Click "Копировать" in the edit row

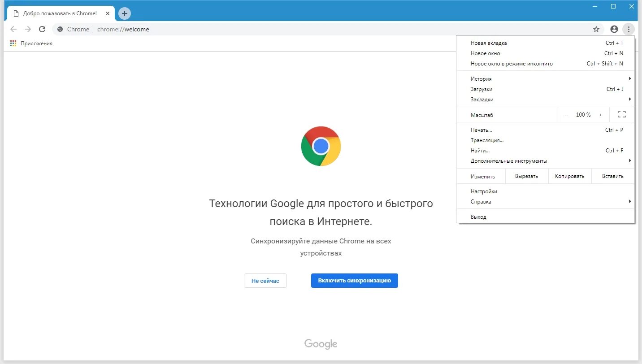pos(570,176)
